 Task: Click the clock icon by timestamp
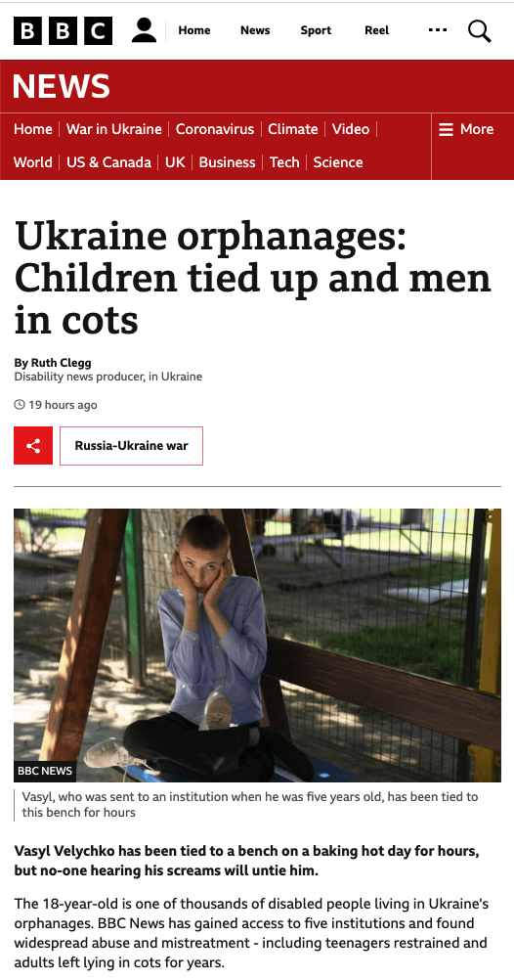[x=20, y=405]
